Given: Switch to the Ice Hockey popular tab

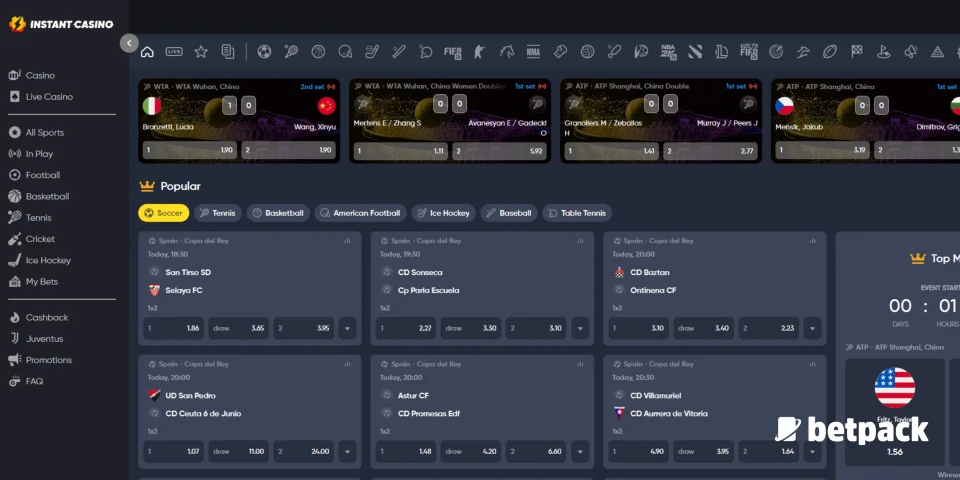Looking at the screenshot, I should [x=443, y=213].
